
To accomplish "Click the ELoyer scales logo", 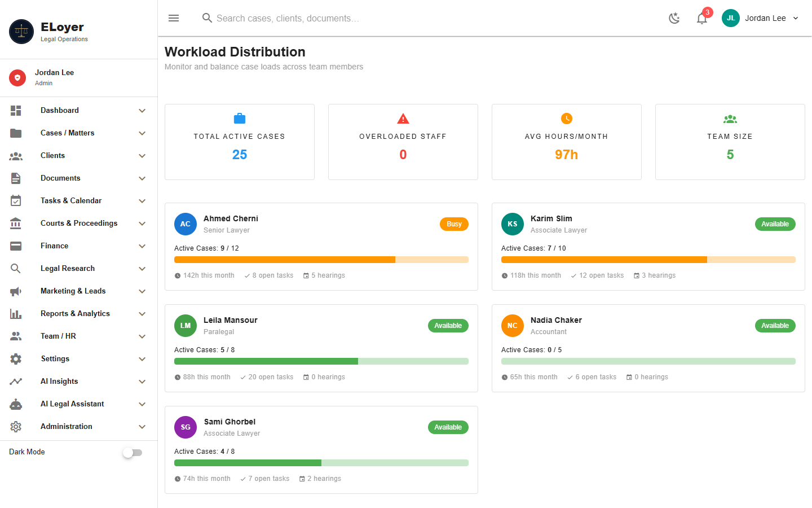I will click(21, 32).
